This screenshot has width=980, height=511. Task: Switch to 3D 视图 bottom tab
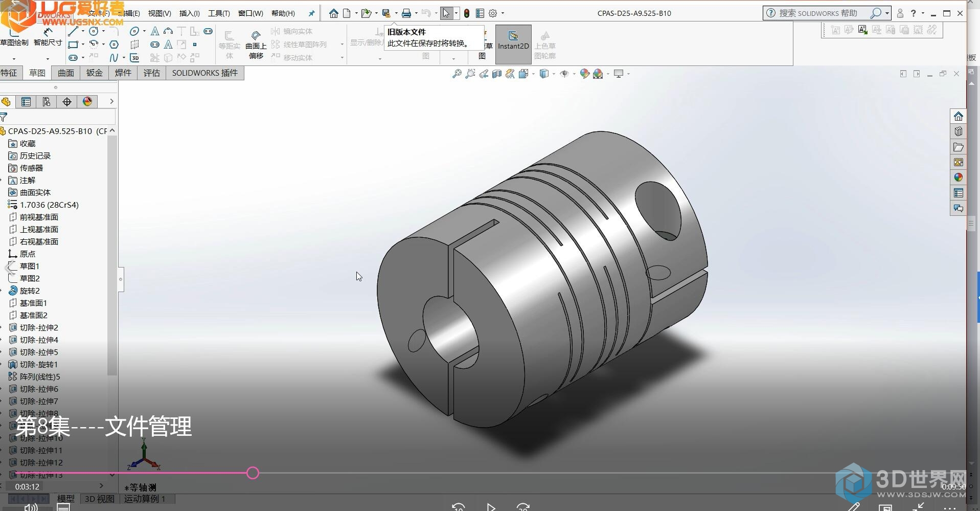point(99,499)
